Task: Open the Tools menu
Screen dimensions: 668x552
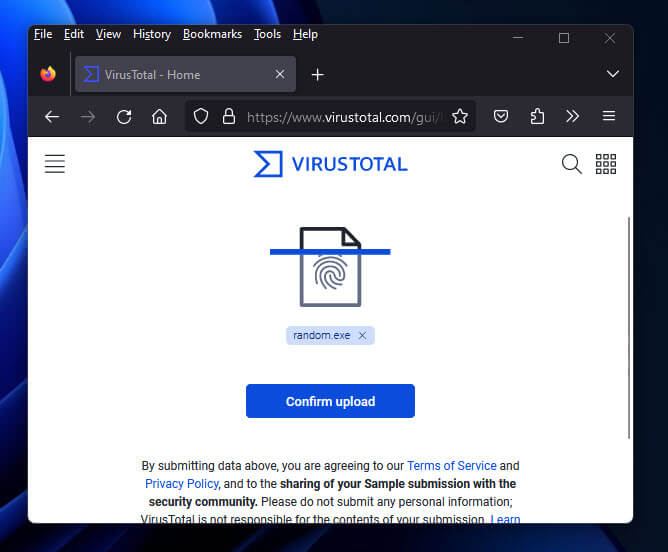Action: coord(267,34)
